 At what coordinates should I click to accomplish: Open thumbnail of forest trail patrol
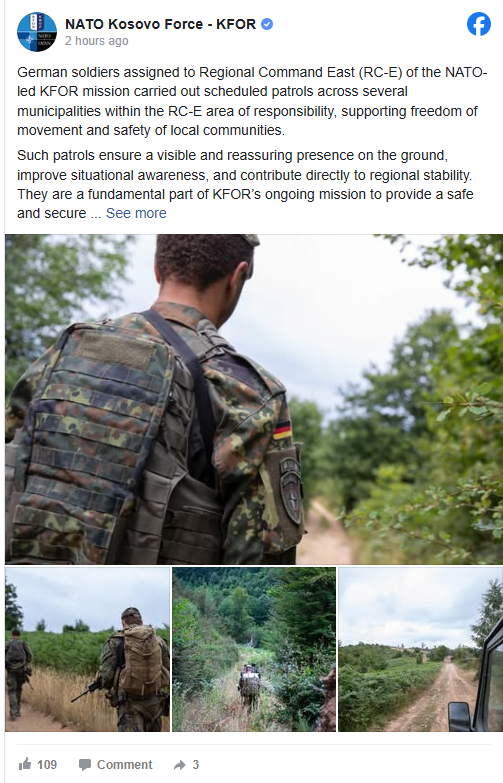254,649
